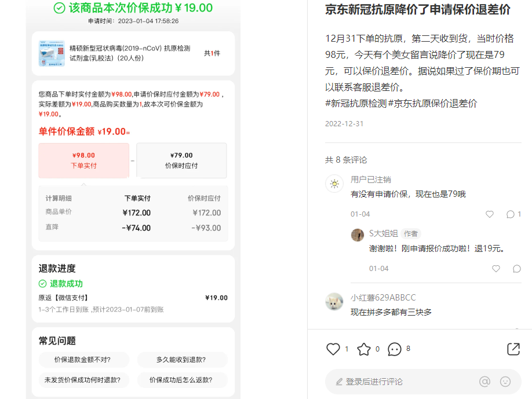This screenshot has width=532, height=399.
Task: Click the product name 精硕新型冠状病毒抗原检测试剂盒
Action: pyautogui.click(x=130, y=53)
